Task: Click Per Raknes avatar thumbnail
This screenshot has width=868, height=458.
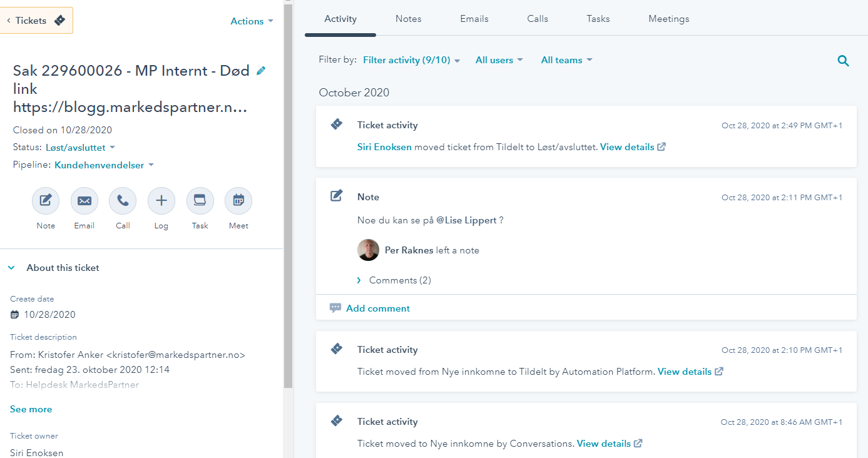Action: point(368,250)
